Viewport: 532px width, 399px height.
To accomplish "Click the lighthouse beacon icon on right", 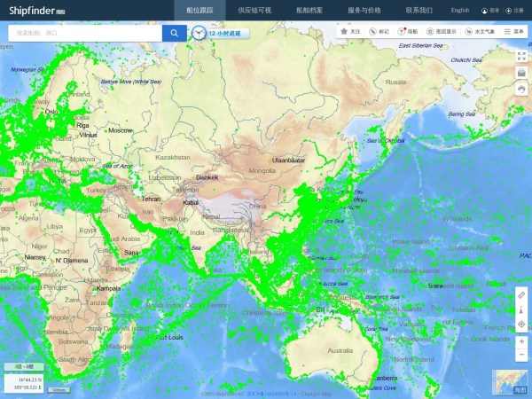I will (521, 309).
